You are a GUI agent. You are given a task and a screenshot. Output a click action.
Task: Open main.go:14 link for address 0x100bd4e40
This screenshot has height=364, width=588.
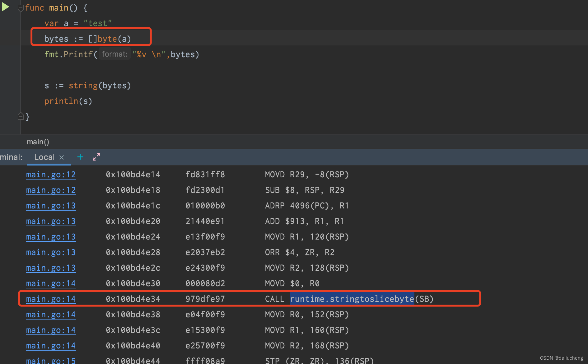tap(51, 346)
